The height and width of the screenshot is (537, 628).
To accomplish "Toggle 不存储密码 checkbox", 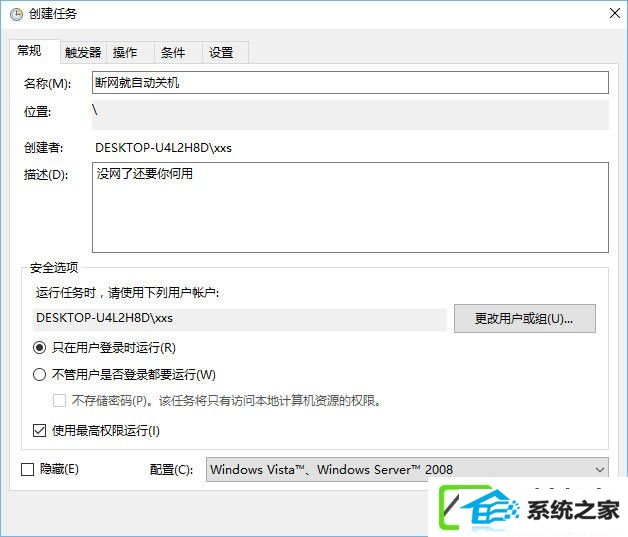I will coord(59,400).
